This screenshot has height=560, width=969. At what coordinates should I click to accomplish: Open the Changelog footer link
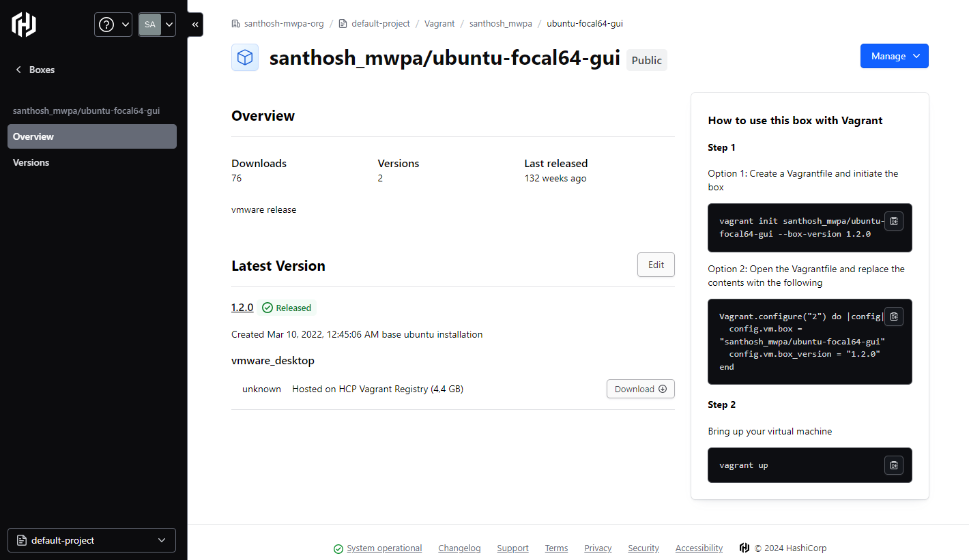(x=459, y=548)
